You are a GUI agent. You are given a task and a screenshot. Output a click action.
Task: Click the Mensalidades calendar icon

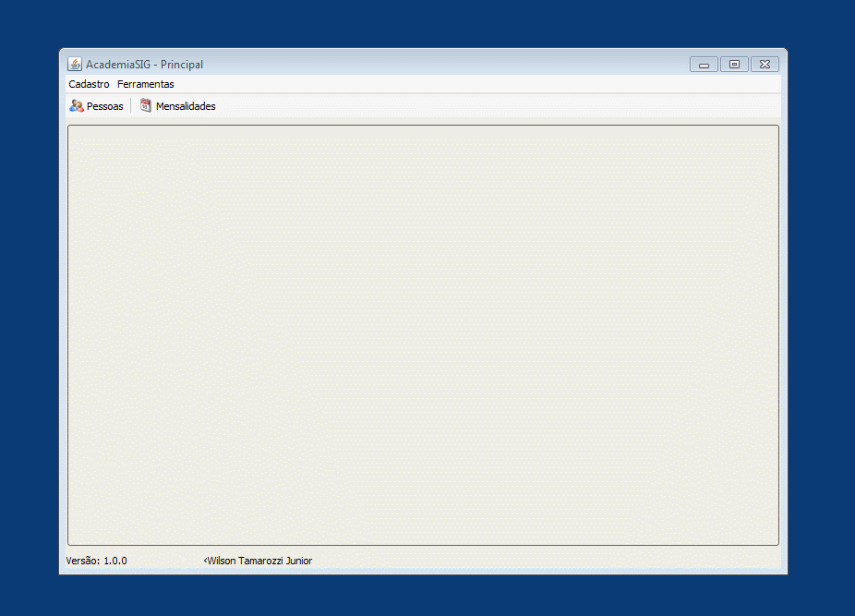tap(145, 105)
